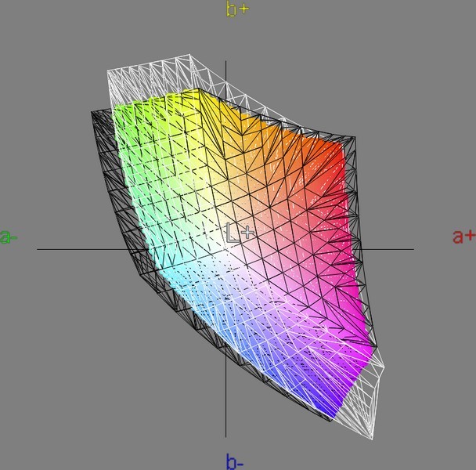Click the red a+ axis label
The width and height of the screenshot is (476, 470).
click(463, 237)
